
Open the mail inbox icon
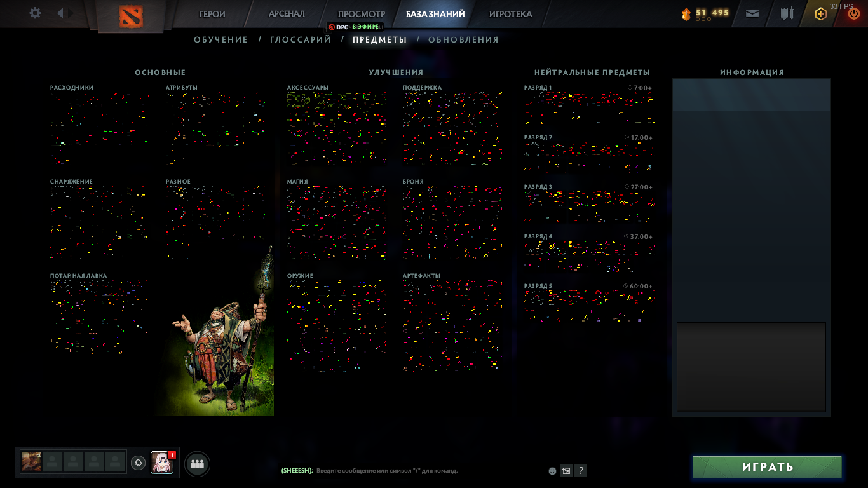click(752, 13)
